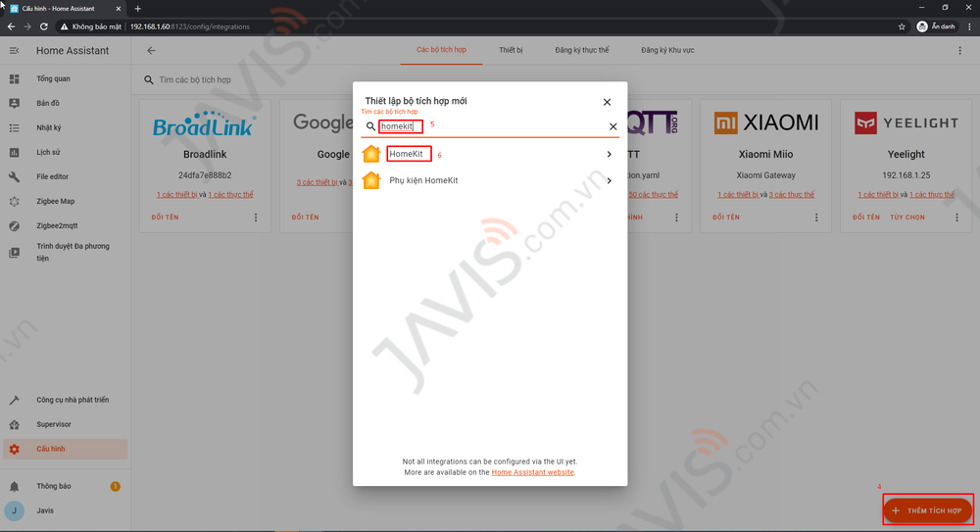The width and height of the screenshot is (980, 532).
Task: Reload the browser page
Action: tap(44, 26)
